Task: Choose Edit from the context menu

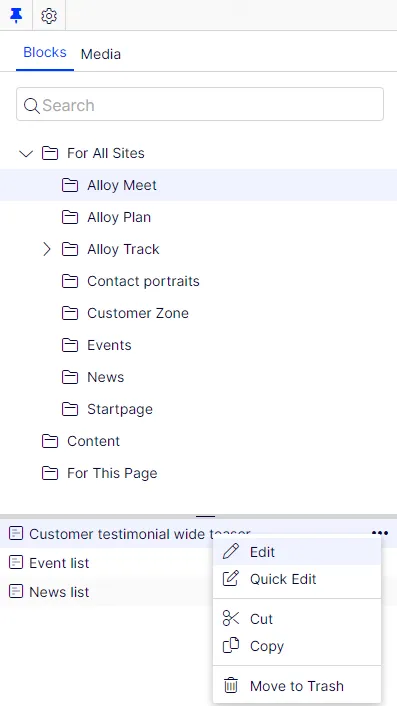Action: [x=297, y=552]
